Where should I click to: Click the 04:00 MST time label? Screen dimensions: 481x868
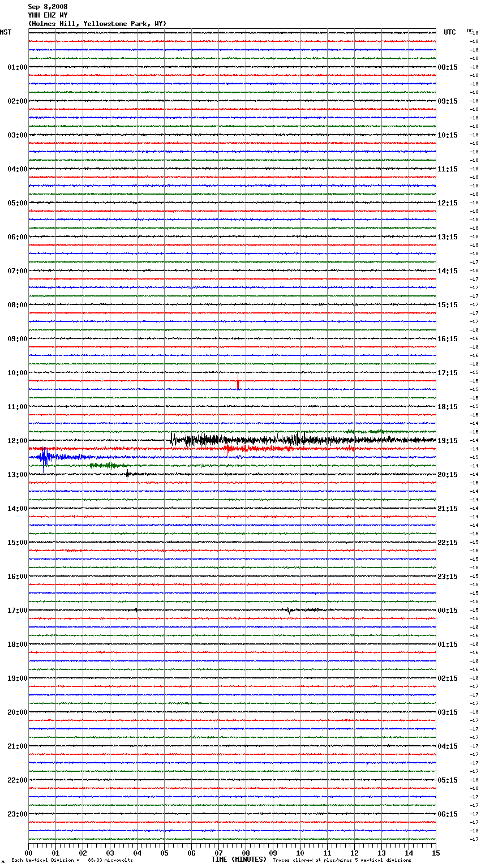17,169
